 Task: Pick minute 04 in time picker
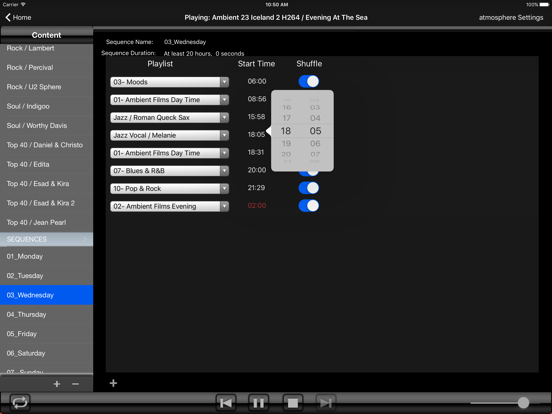315,118
